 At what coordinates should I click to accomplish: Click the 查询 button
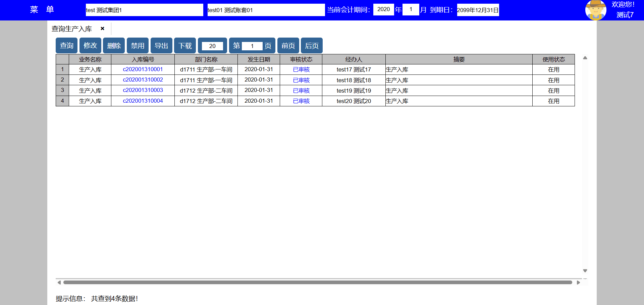(66, 46)
